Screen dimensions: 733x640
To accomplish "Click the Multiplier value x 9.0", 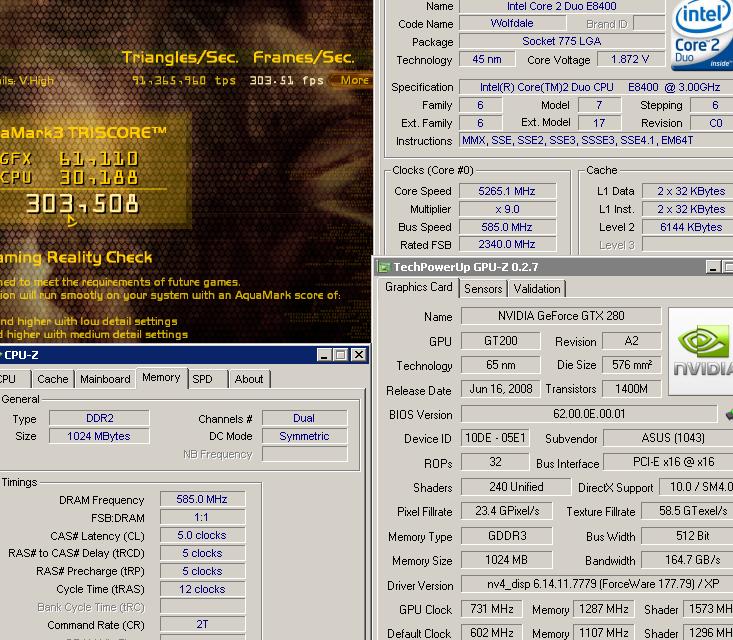I will point(508,209).
